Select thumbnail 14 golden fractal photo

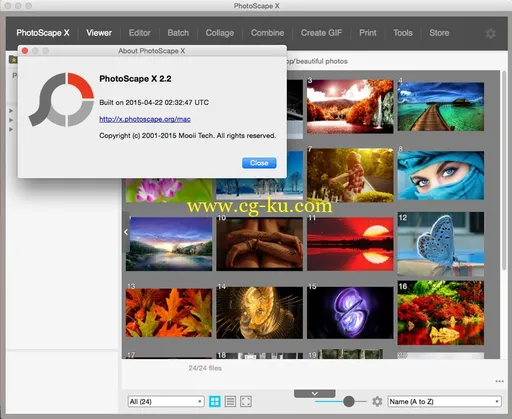[260, 313]
